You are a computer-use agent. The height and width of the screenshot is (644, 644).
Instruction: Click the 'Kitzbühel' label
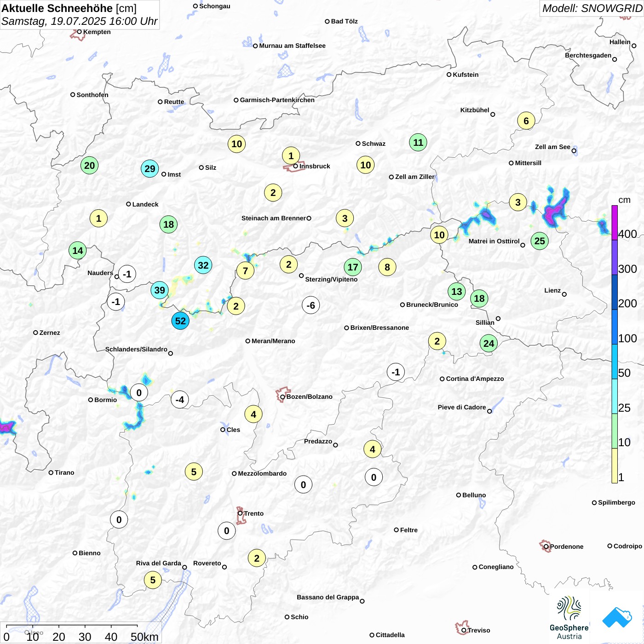click(x=475, y=110)
